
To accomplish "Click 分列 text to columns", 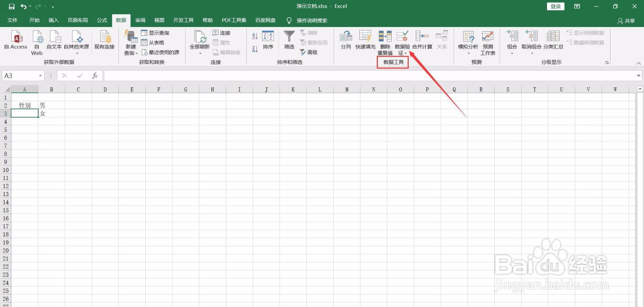I will [346, 40].
